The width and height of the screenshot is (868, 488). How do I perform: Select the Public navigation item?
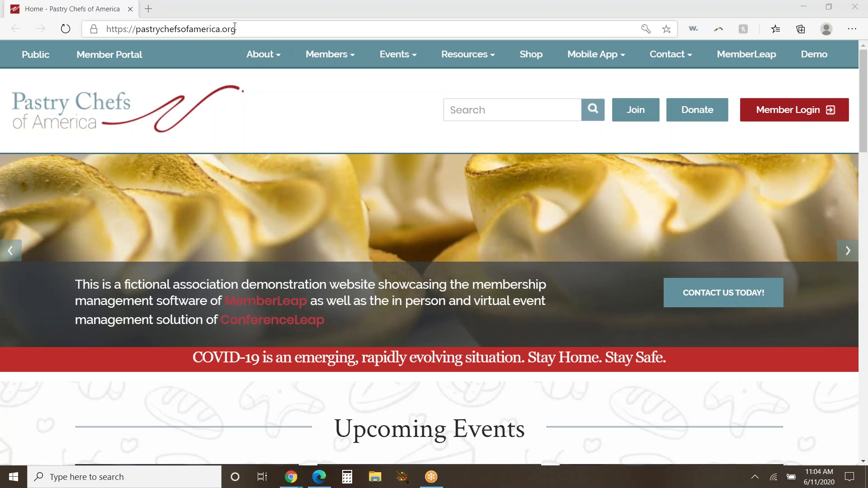36,54
